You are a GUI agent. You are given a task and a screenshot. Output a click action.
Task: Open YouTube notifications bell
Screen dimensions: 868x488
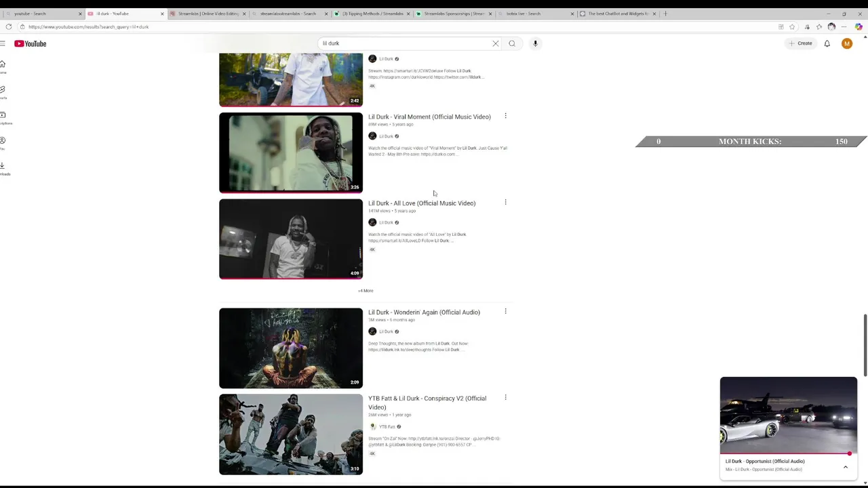click(827, 43)
